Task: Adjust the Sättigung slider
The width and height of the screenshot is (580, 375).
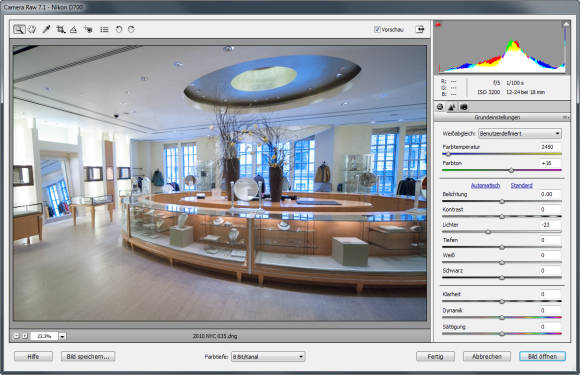Action: [x=502, y=334]
